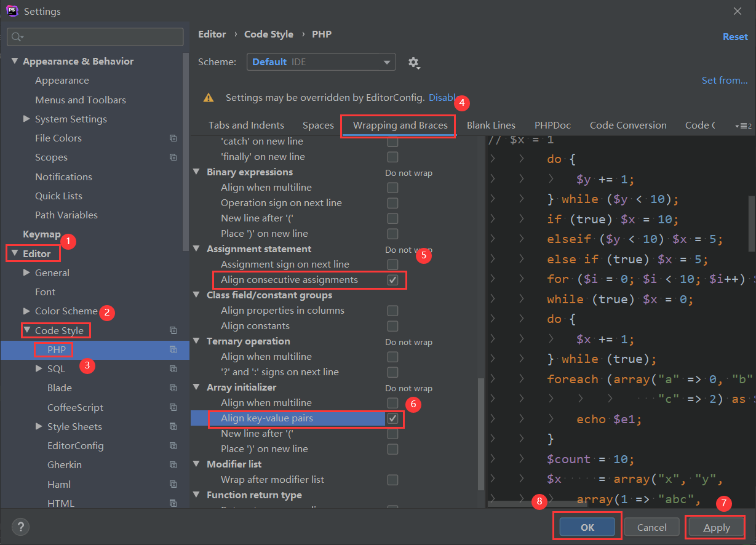Expand System Settings node
The height and width of the screenshot is (545, 756).
26,119
